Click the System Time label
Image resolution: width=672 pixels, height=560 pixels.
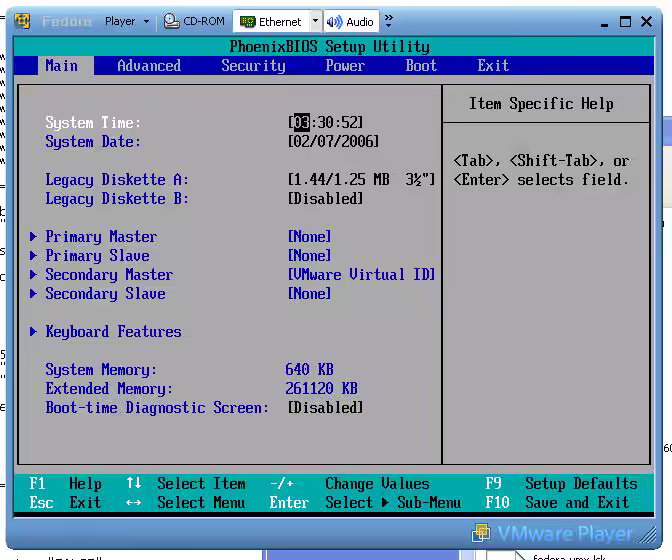pyautogui.click(x=93, y=123)
